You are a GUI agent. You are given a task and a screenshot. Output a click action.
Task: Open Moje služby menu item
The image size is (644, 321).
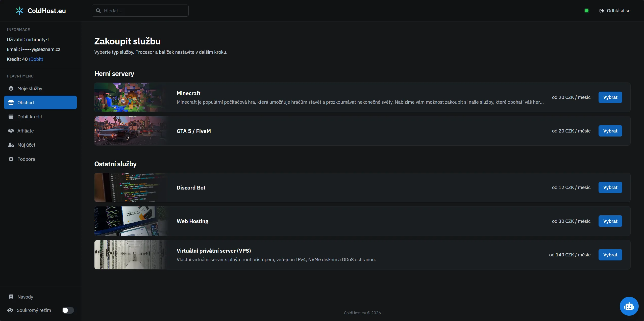40,88
